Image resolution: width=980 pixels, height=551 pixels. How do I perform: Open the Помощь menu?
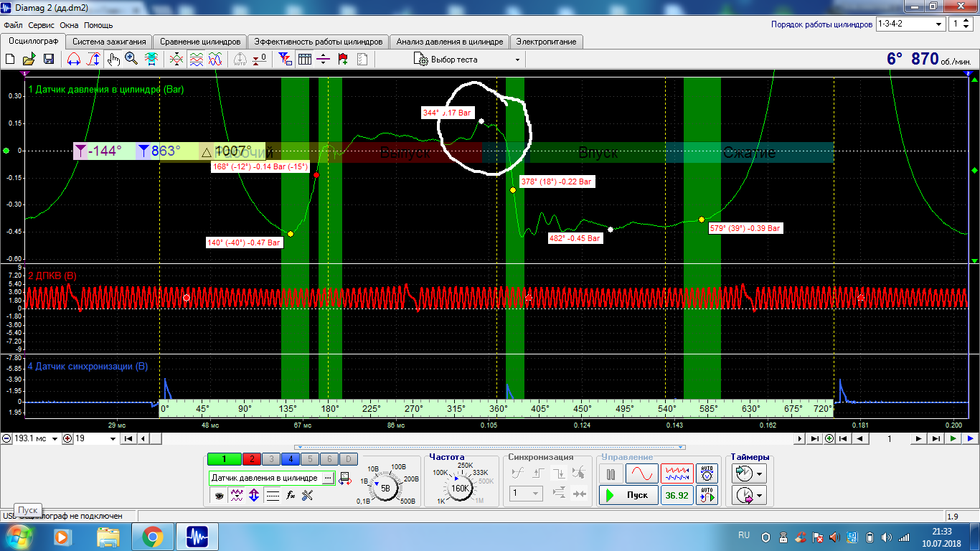pos(98,25)
